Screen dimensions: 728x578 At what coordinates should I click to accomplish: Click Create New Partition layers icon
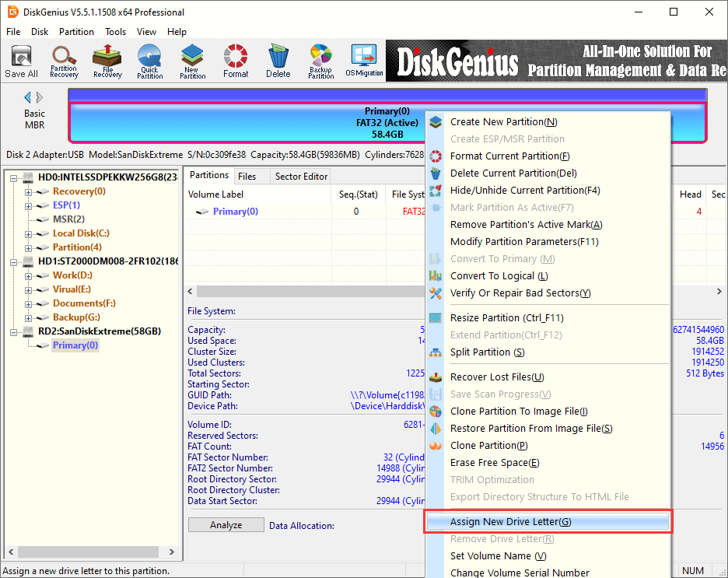[436, 122]
